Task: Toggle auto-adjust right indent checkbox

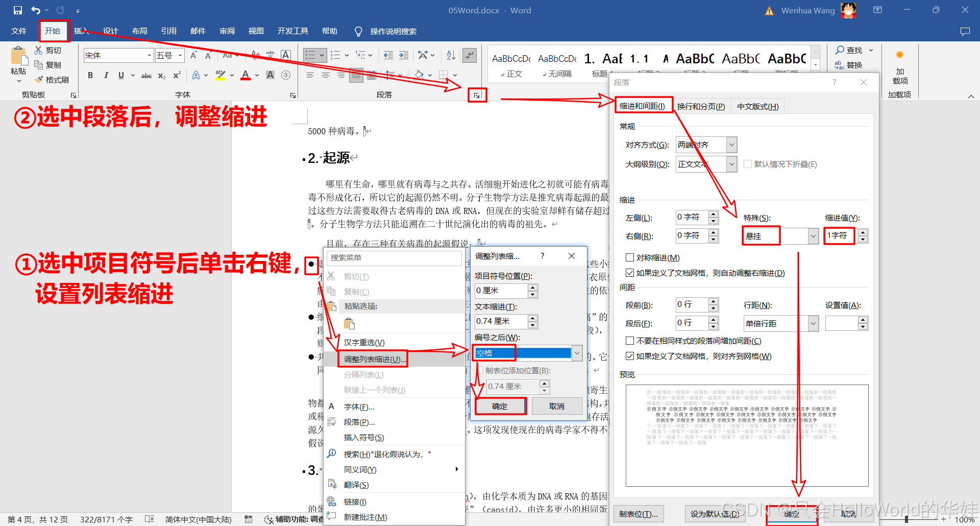Action: click(x=630, y=273)
